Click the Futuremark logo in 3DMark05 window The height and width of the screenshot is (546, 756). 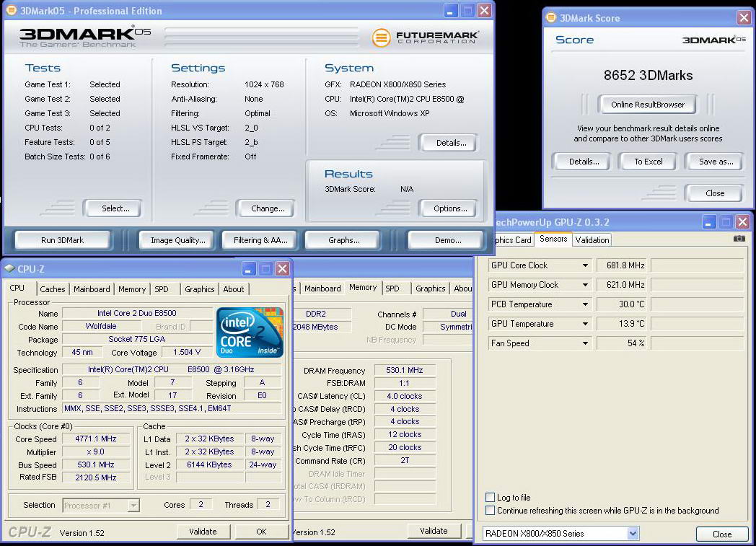coord(426,37)
